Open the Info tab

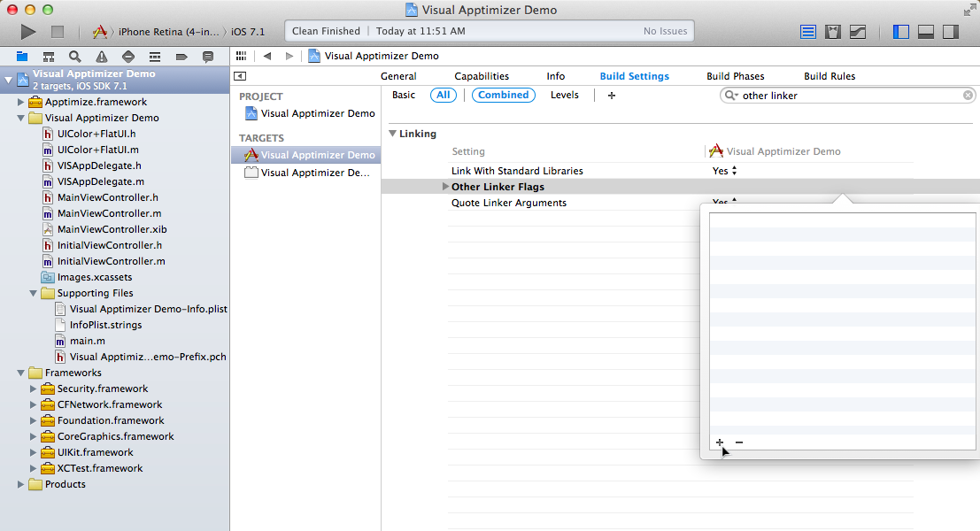click(x=556, y=76)
